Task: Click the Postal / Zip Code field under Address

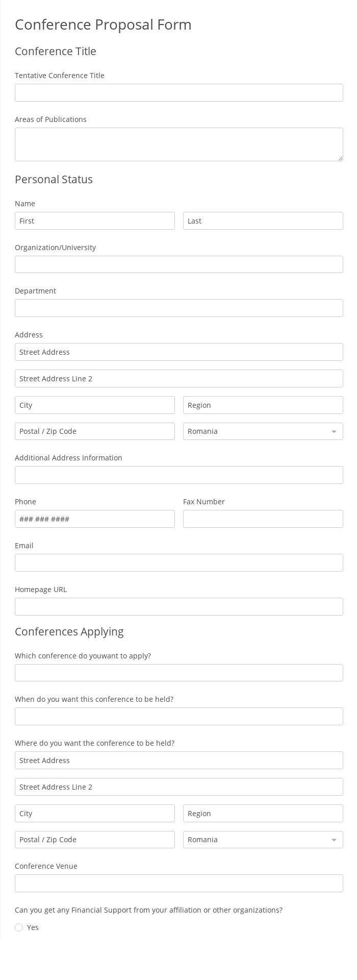Action: [x=94, y=431]
